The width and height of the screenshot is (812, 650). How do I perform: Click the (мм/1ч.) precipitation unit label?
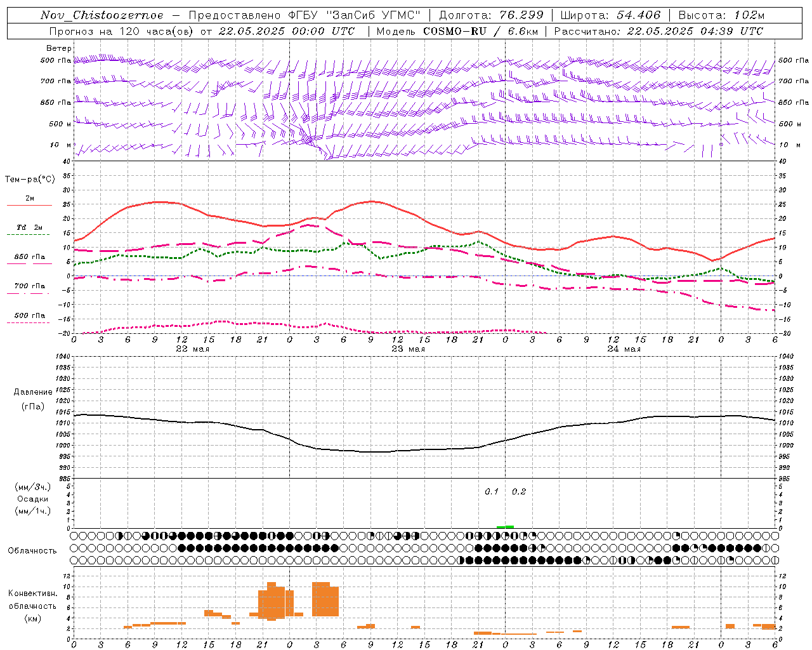(x=33, y=511)
